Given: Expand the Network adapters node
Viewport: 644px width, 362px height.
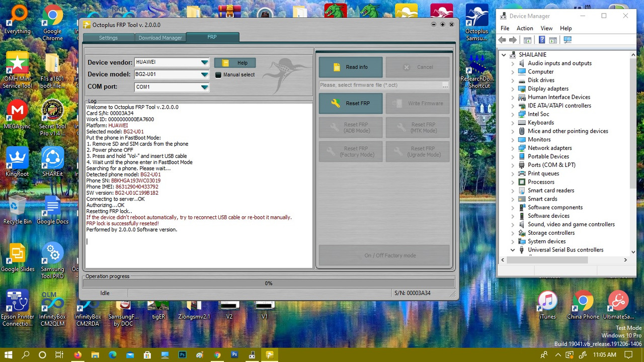Looking at the screenshot, I should (513, 148).
